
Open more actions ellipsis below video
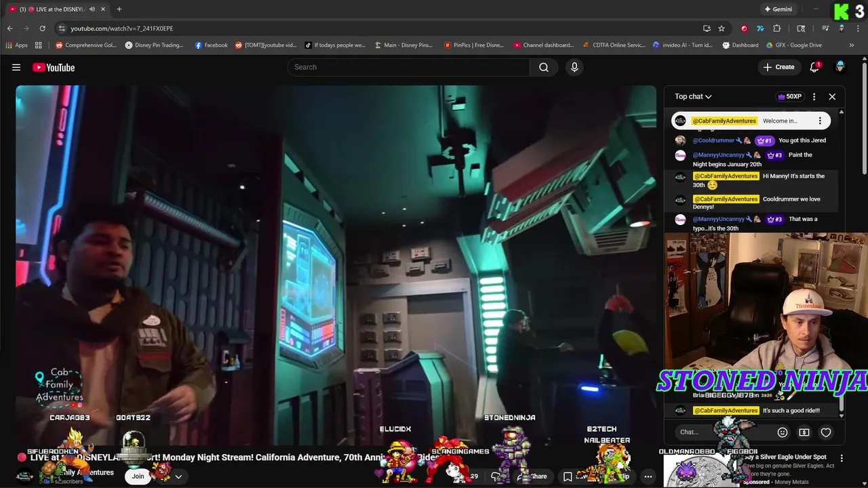648,476
